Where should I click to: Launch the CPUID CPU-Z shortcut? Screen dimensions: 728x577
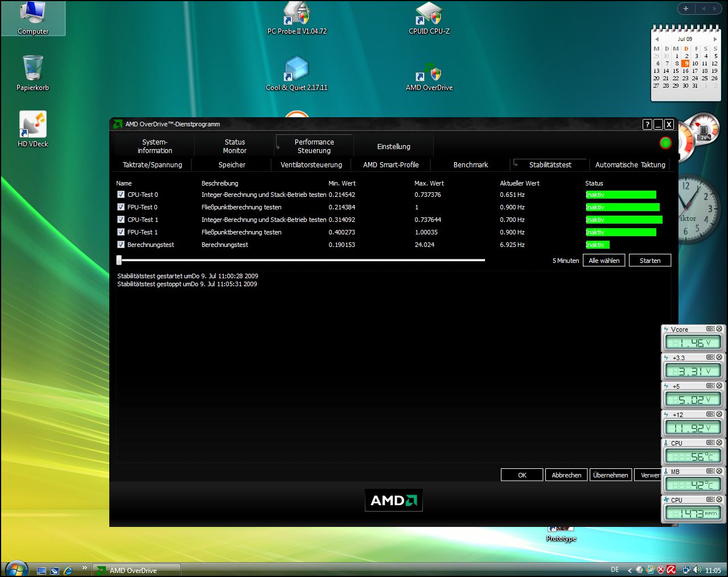(x=429, y=18)
